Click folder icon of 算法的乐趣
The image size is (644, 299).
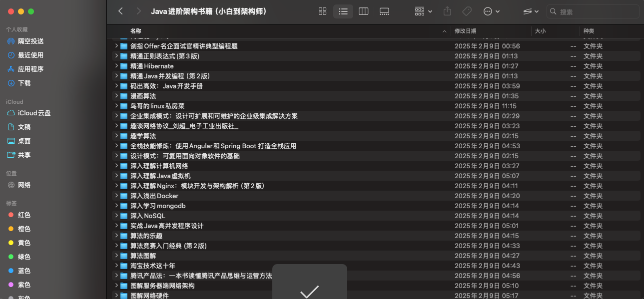pos(124,236)
